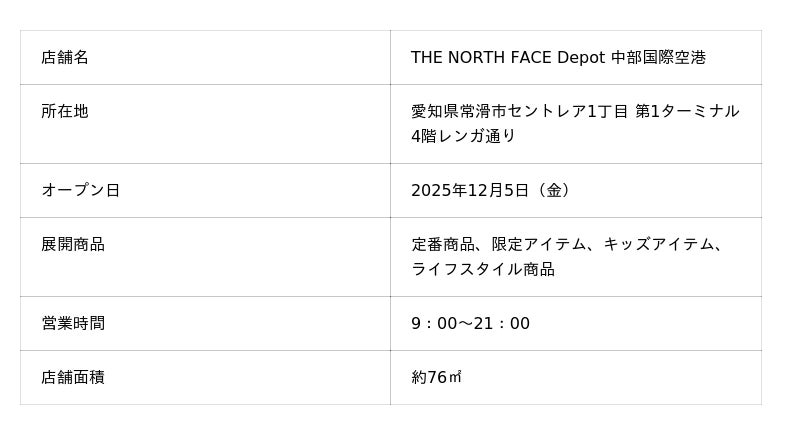
Task: Click the 中部国際空港 text in store name
Action: (658, 58)
